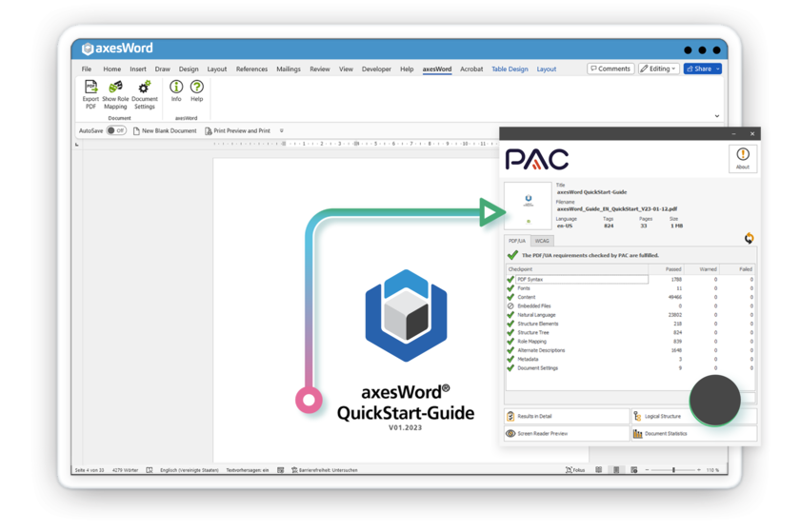Select the Structure Tree checkpoint row
This screenshot has height=532, width=800.
630,332
